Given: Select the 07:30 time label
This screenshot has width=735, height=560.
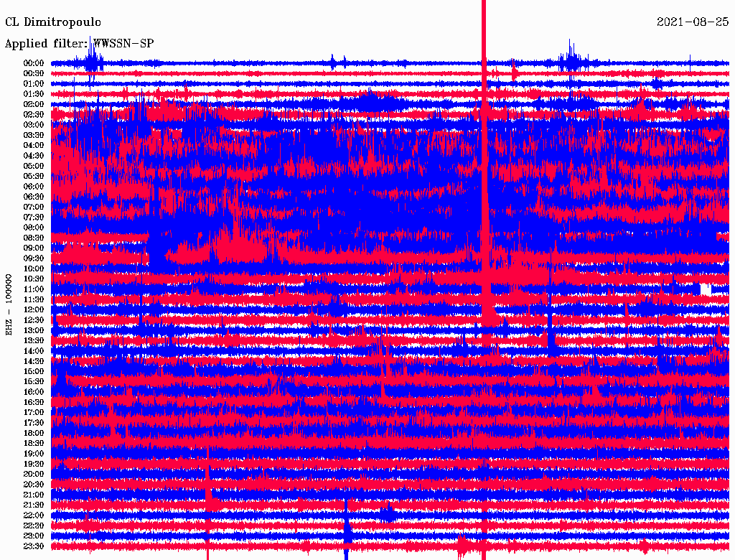Looking at the screenshot, I should click(x=34, y=217).
